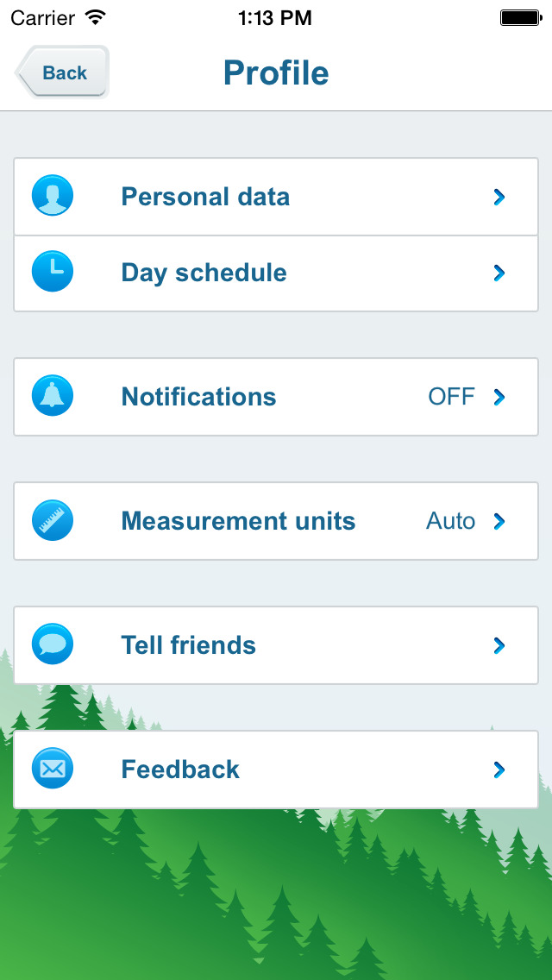Image resolution: width=552 pixels, height=980 pixels.
Task: Tap the Day schedule clock icon
Action: tap(53, 273)
